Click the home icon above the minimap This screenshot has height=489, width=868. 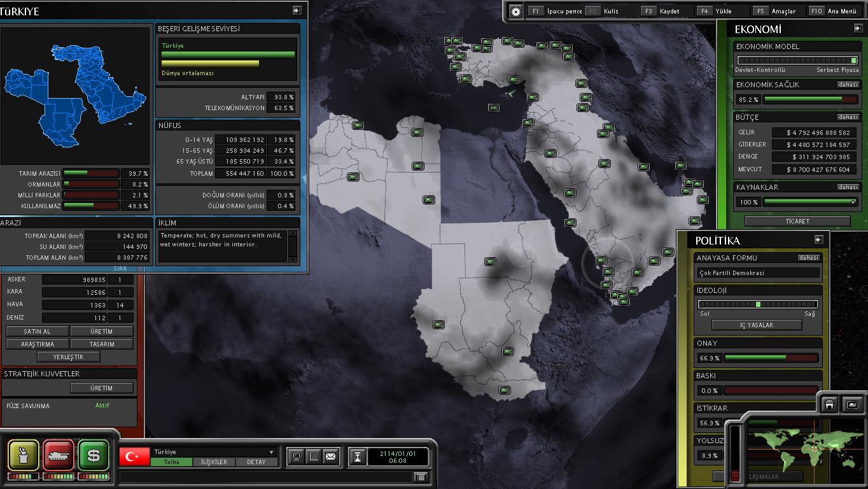[x=829, y=404]
